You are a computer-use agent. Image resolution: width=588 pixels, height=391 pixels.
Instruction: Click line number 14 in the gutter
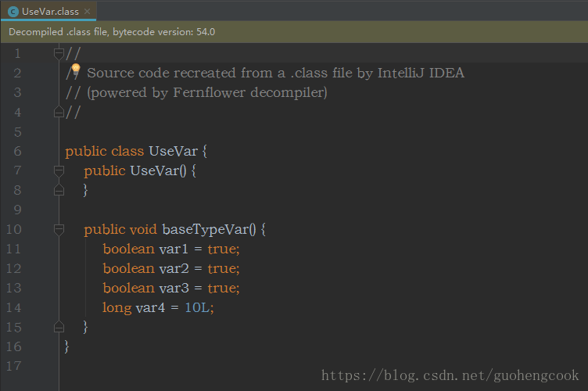[14, 307]
